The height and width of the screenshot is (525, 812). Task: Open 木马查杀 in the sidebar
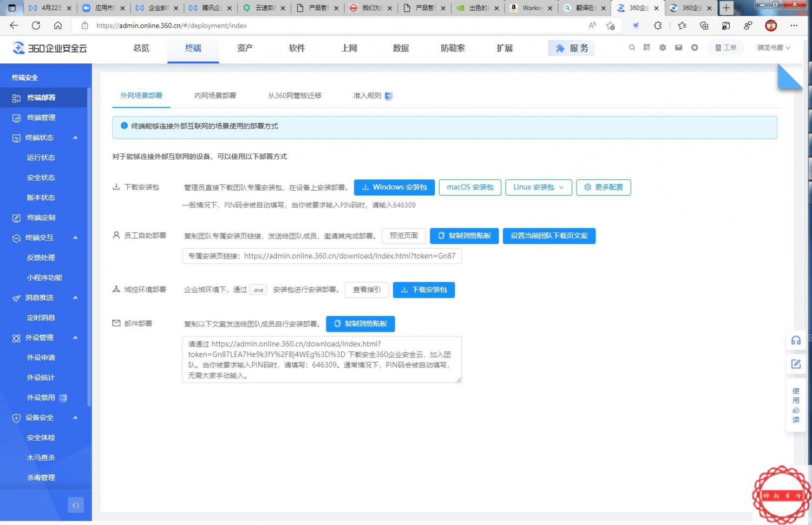pyautogui.click(x=41, y=458)
